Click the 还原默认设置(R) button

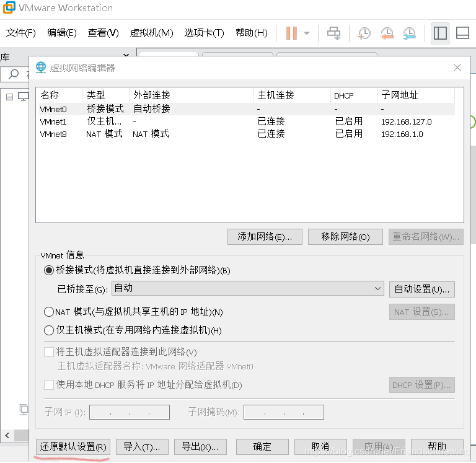point(73,447)
